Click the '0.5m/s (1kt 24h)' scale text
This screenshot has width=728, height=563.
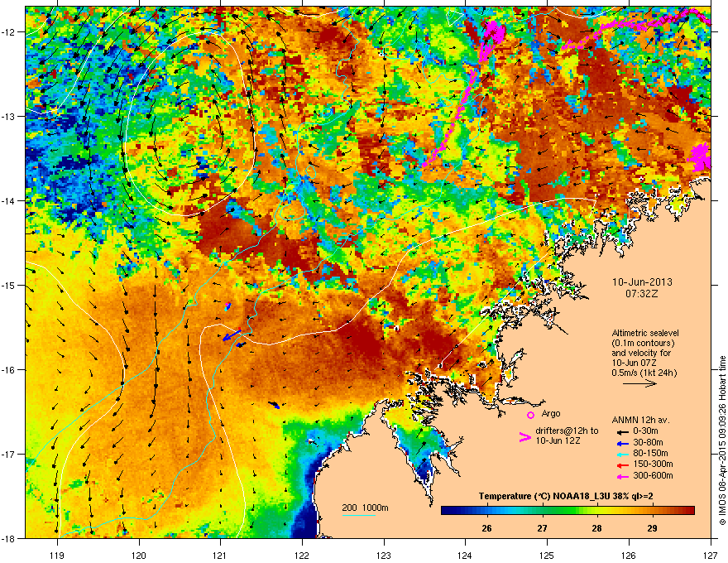644,373
